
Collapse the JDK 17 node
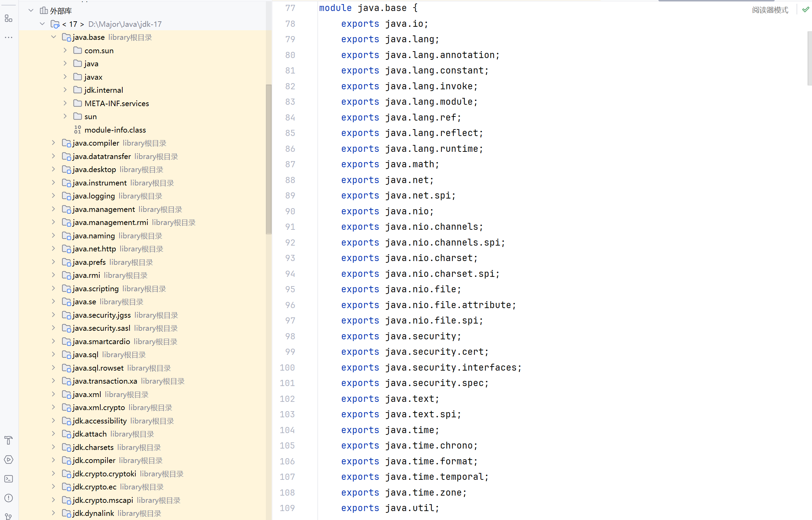point(42,24)
